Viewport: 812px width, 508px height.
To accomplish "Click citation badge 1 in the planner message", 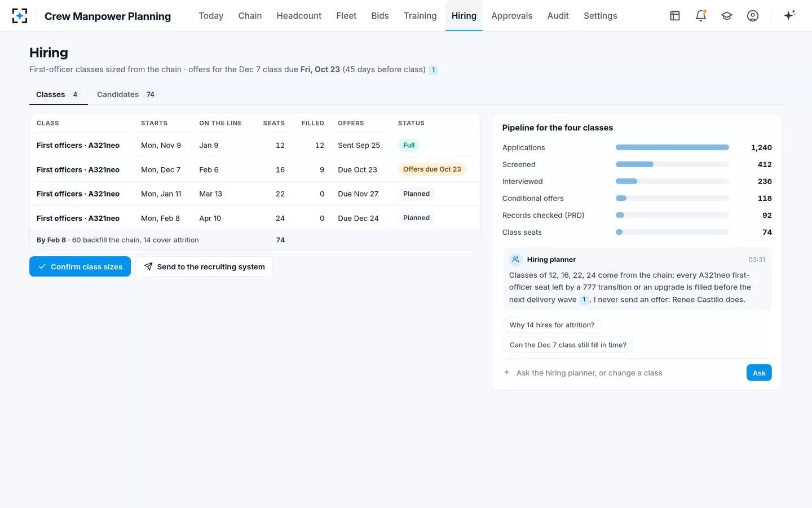I will point(584,300).
